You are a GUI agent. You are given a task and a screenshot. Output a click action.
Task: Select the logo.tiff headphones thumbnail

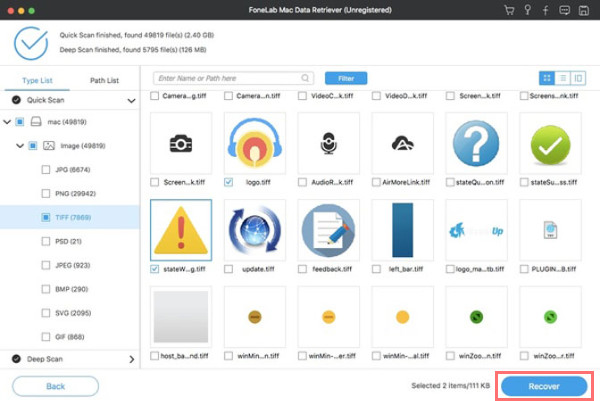pos(255,143)
